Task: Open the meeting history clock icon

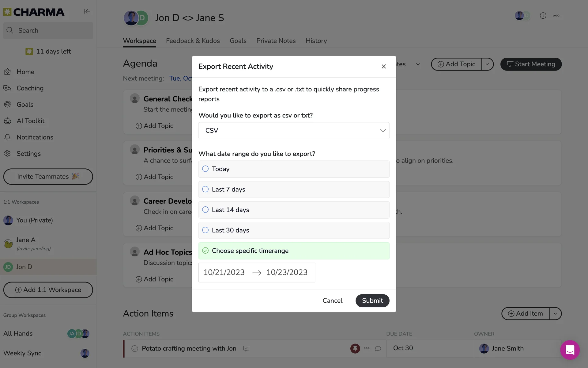Action: [x=543, y=16]
